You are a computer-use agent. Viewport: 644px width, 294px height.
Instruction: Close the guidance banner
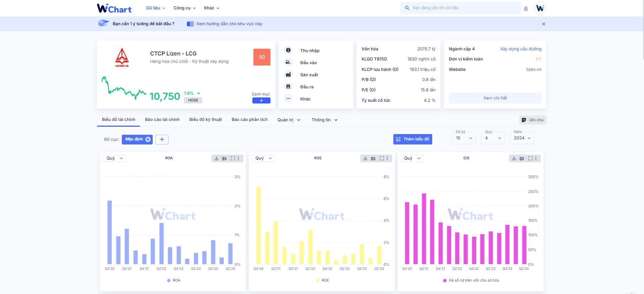click(x=544, y=24)
